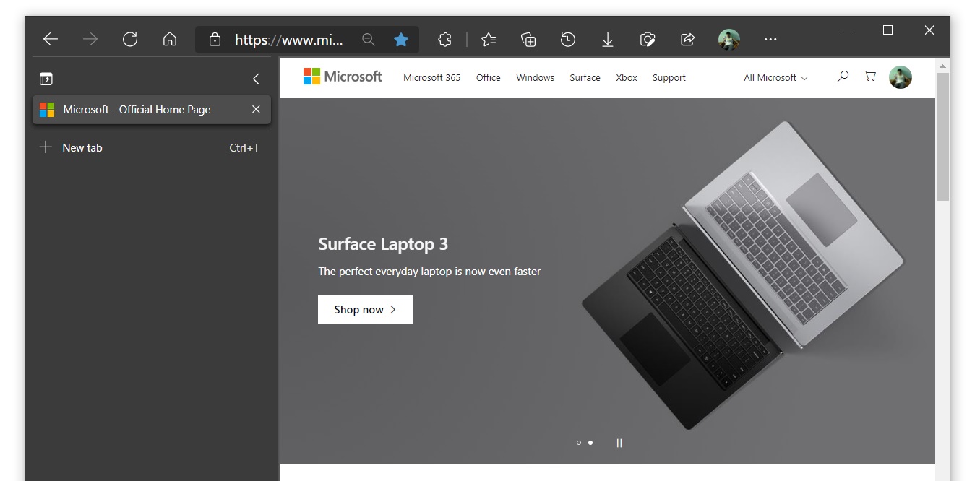
Task: Click the scrollbar up arrow
Action: 942,66
